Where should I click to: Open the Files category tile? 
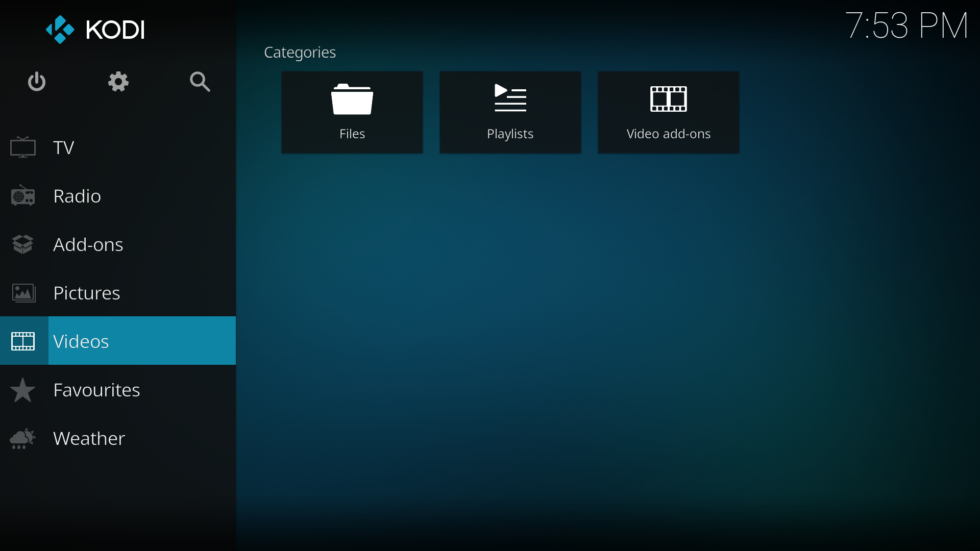352,112
